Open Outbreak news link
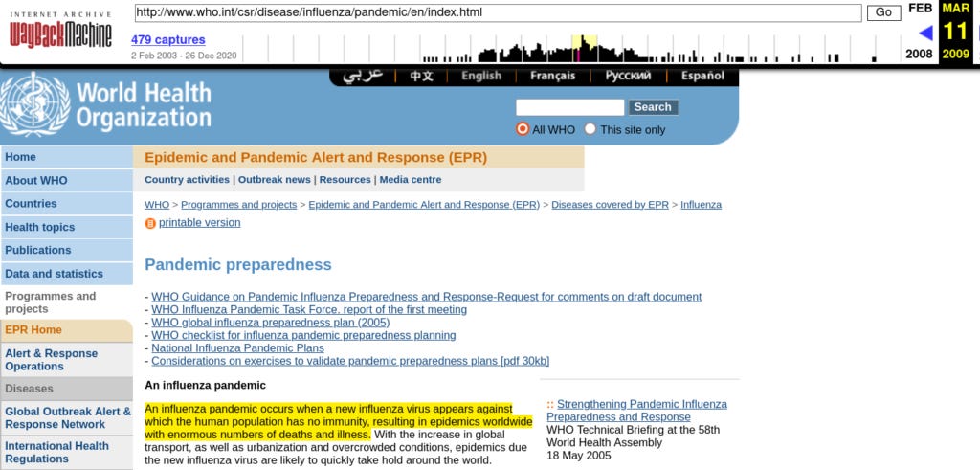 pos(275,179)
